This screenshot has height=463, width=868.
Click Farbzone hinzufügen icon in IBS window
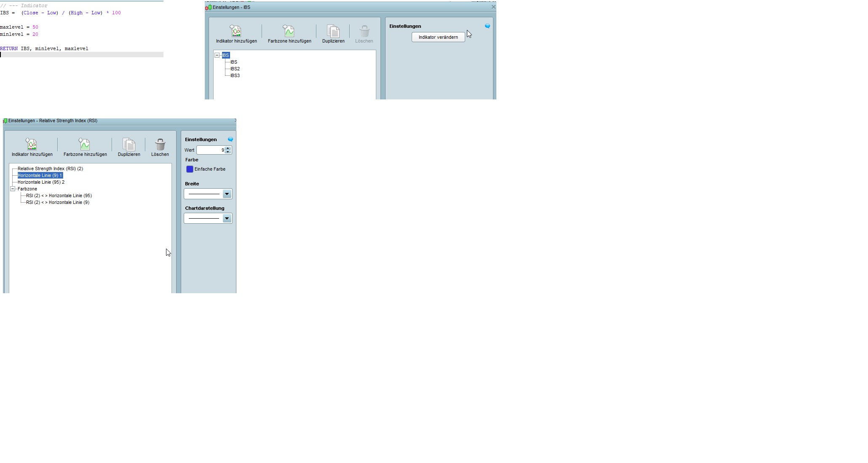[x=289, y=31]
